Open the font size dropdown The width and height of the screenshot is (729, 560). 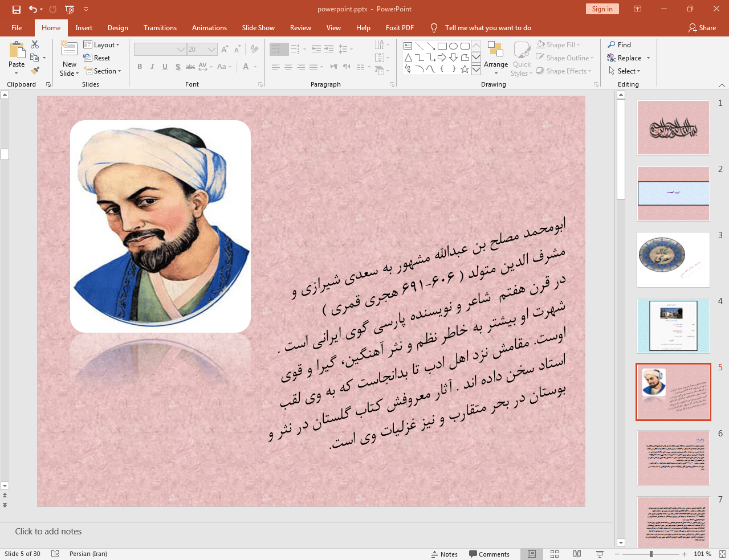click(211, 50)
